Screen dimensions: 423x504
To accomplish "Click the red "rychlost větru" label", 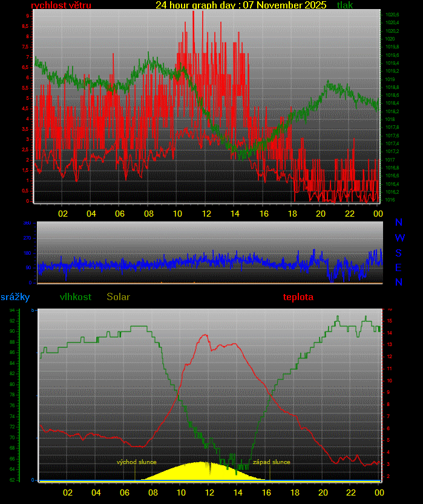I will [x=61, y=5].
